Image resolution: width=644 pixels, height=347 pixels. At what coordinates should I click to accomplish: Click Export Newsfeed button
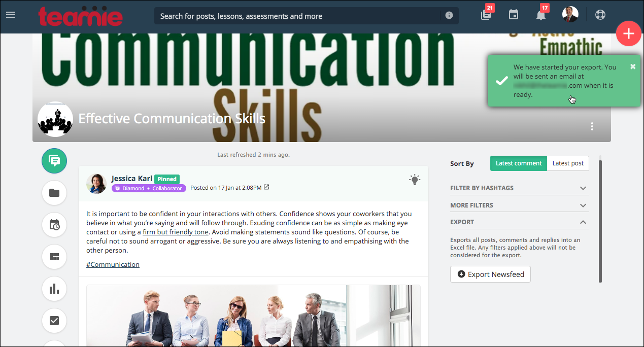click(x=491, y=274)
